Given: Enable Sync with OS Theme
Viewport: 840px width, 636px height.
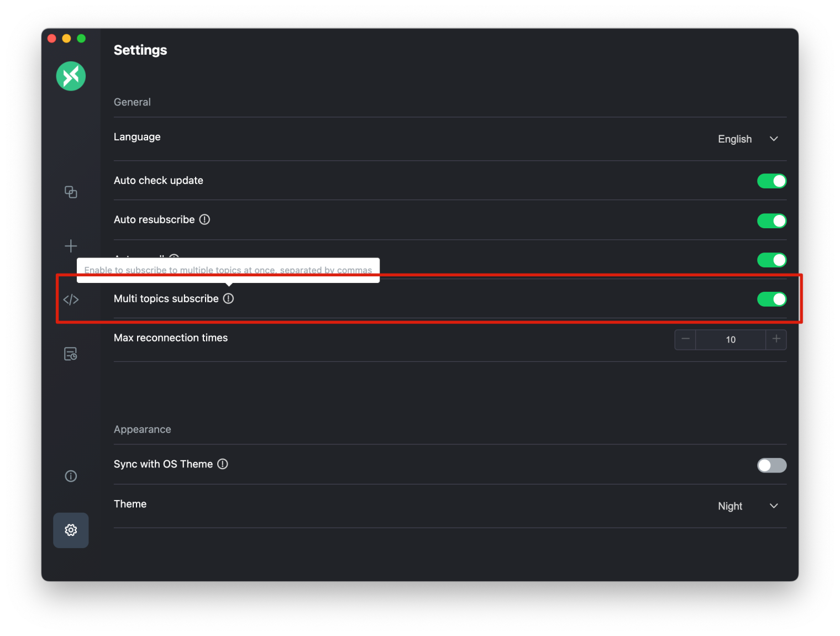Looking at the screenshot, I should 771,465.
